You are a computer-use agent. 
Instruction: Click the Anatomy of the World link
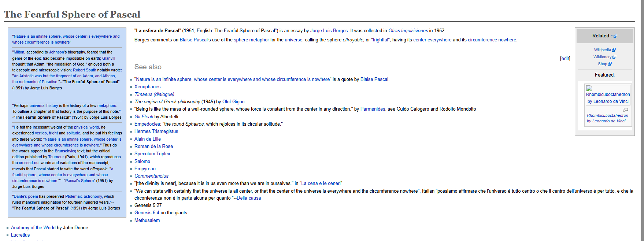[x=33, y=228]
